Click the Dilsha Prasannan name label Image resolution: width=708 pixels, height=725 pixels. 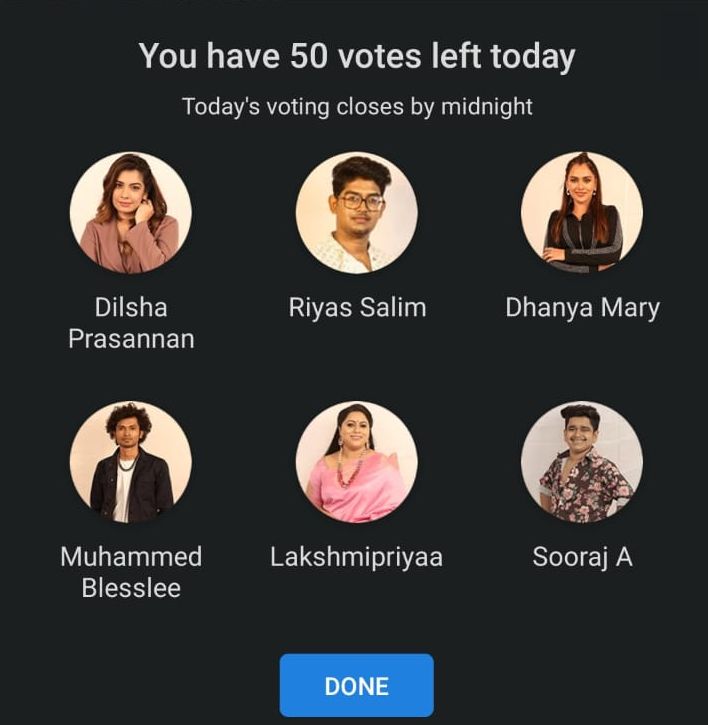[131, 323]
